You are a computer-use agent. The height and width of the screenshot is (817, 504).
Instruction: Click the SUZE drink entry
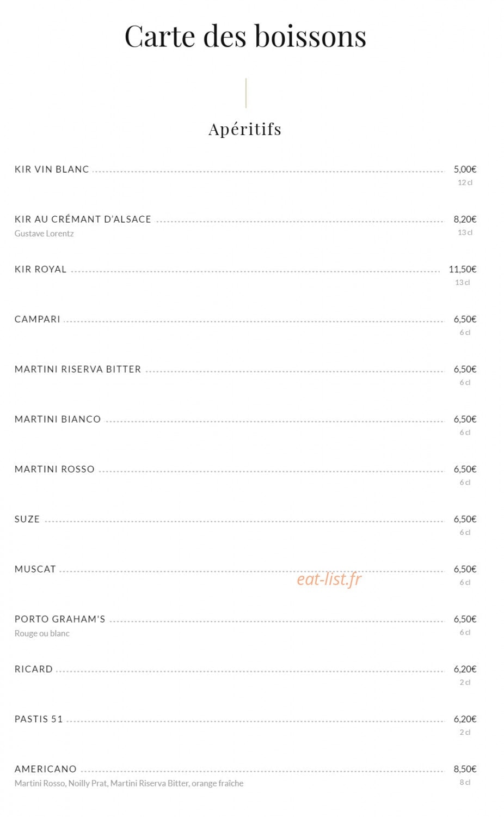pos(27,519)
